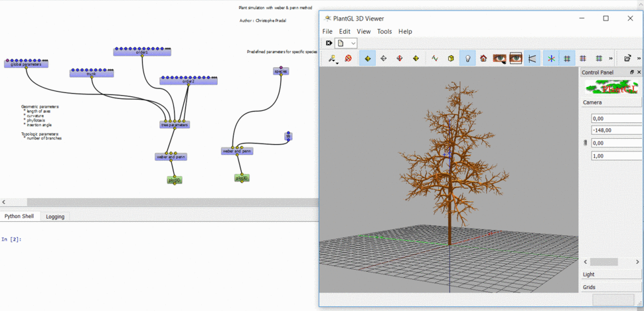Click the framed eye view icon
The height and width of the screenshot is (311, 644).
[515, 58]
